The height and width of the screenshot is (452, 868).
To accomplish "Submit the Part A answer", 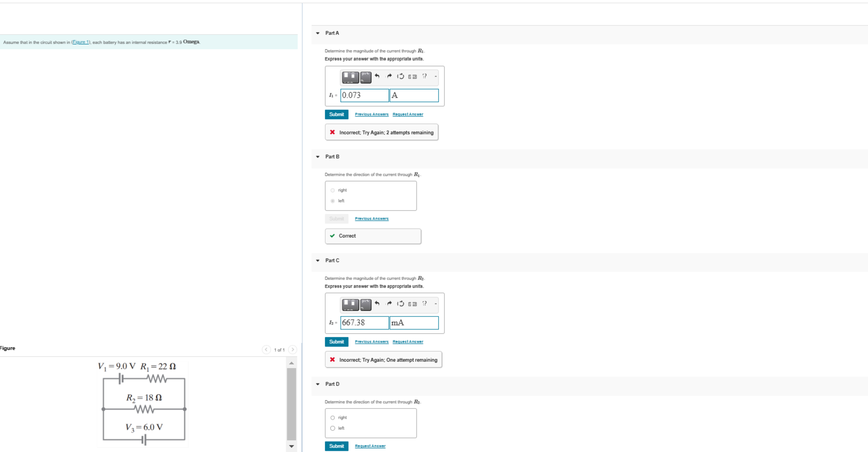I will click(x=337, y=114).
